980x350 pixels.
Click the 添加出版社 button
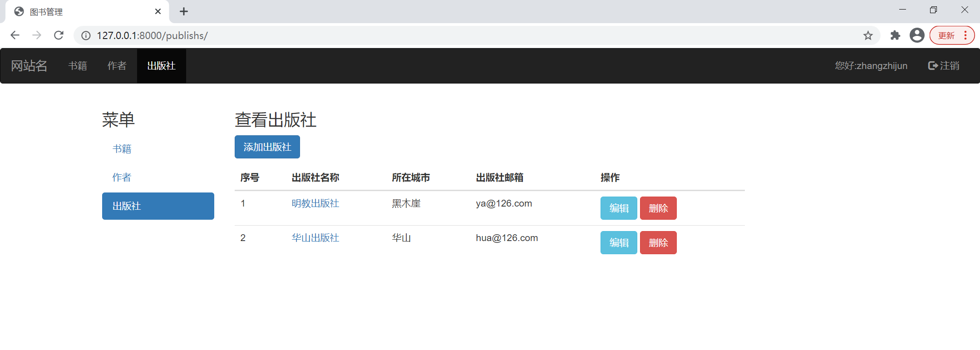click(267, 147)
